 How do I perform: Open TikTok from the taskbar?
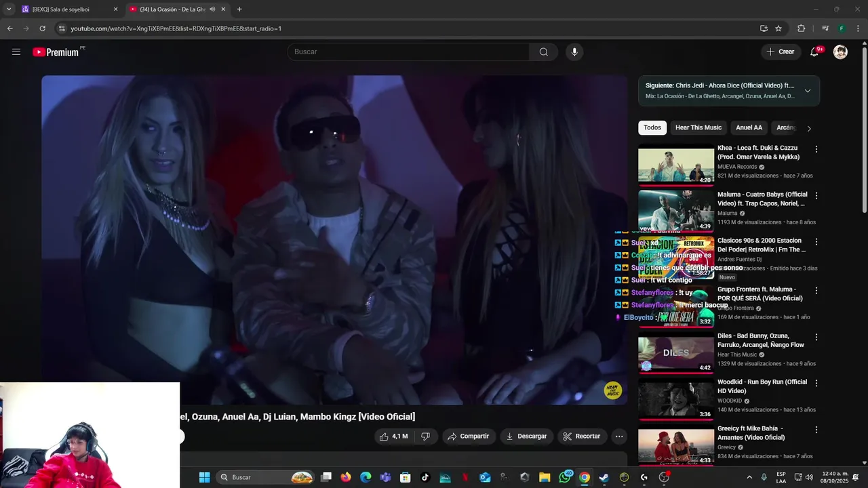point(425,477)
